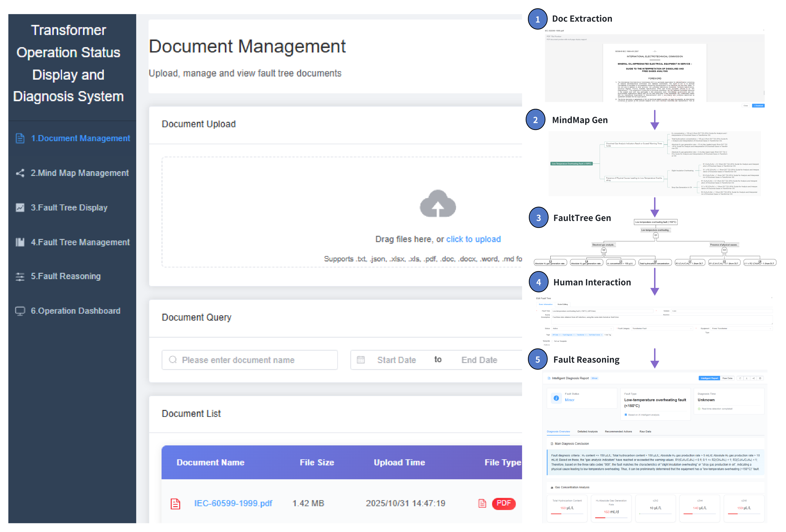Click the print icon in diagnosis report
Viewport: 786px width, 532px height.
(760, 378)
